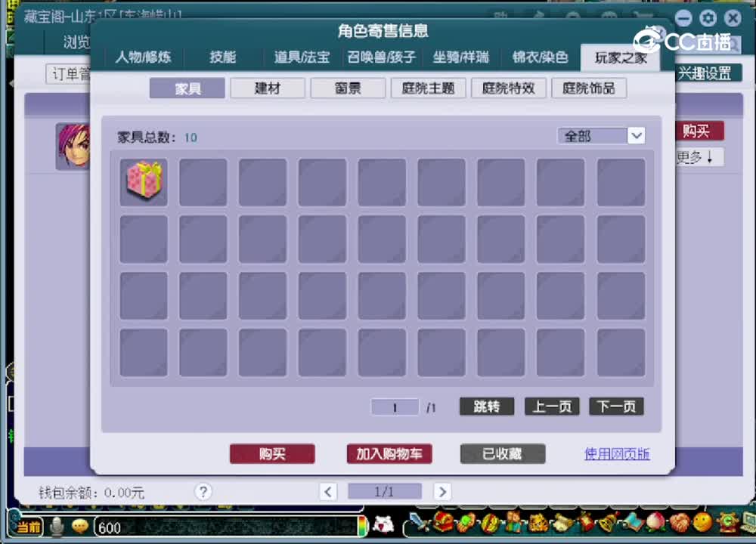756x544 pixels.
Task: Open the 庭院特效 sub-tab
Action: point(507,88)
